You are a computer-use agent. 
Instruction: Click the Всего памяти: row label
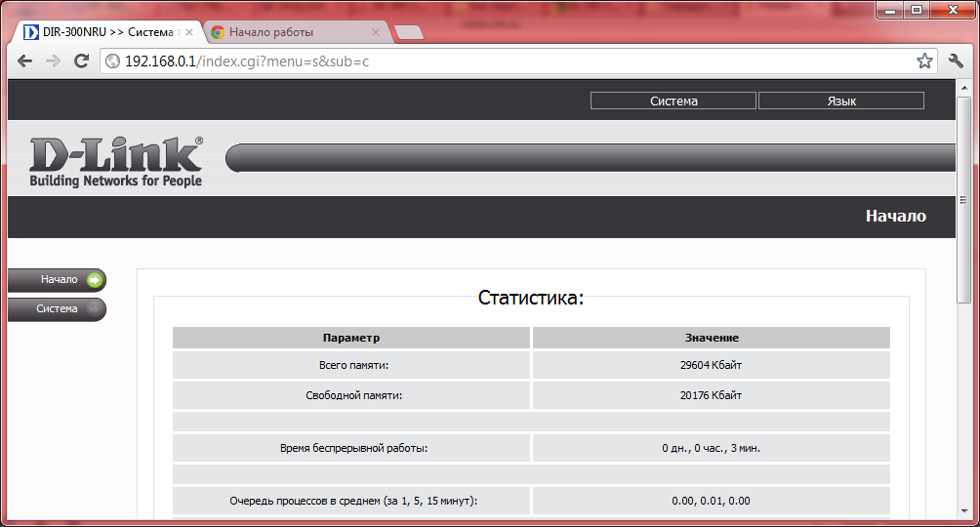353,365
